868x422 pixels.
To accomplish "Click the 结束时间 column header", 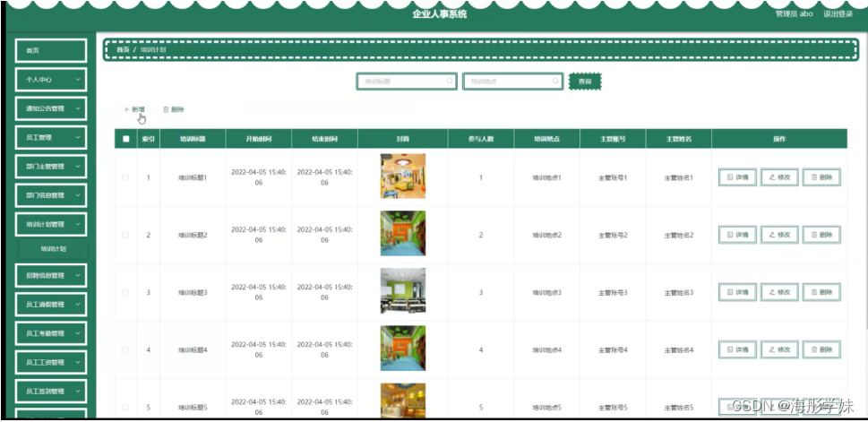I will tap(324, 139).
